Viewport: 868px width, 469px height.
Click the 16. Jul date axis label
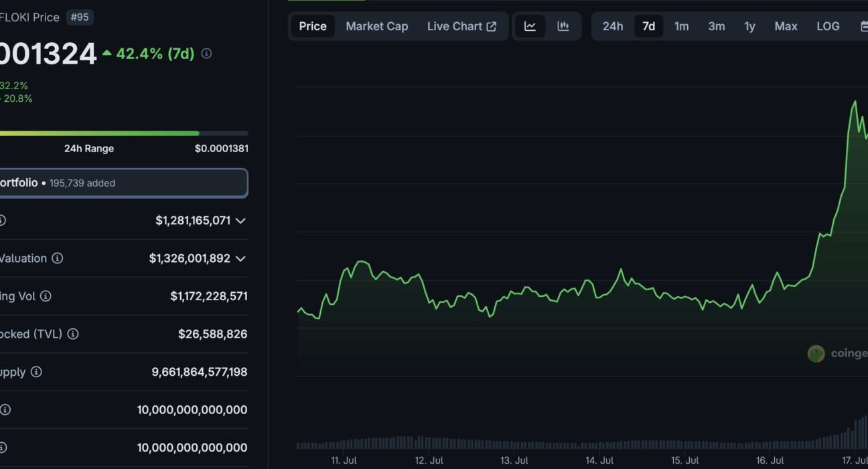click(770, 460)
